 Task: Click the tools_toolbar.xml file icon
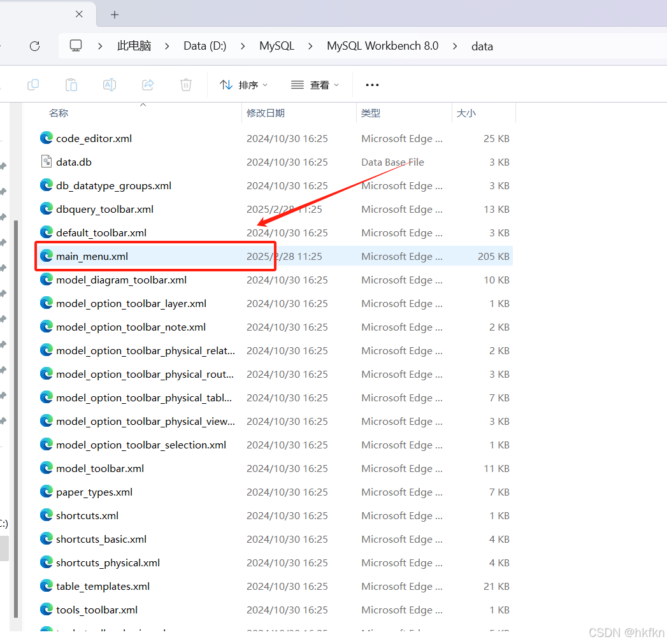46,610
